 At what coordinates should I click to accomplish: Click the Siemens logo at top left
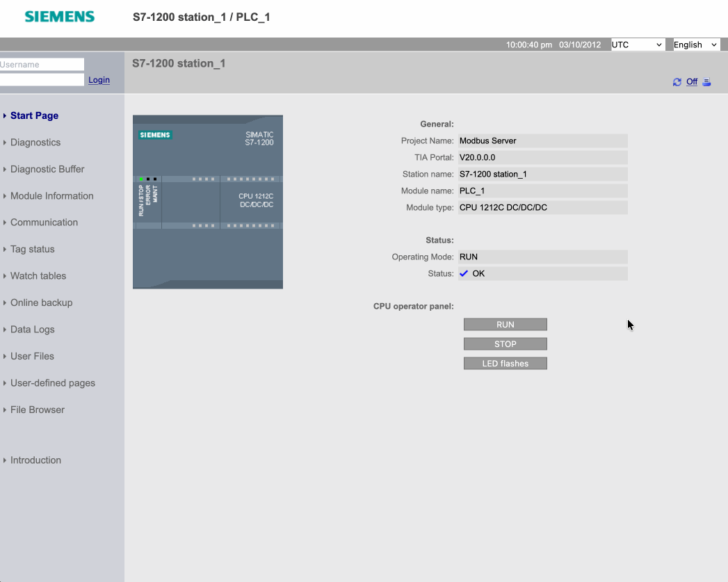[x=59, y=17]
